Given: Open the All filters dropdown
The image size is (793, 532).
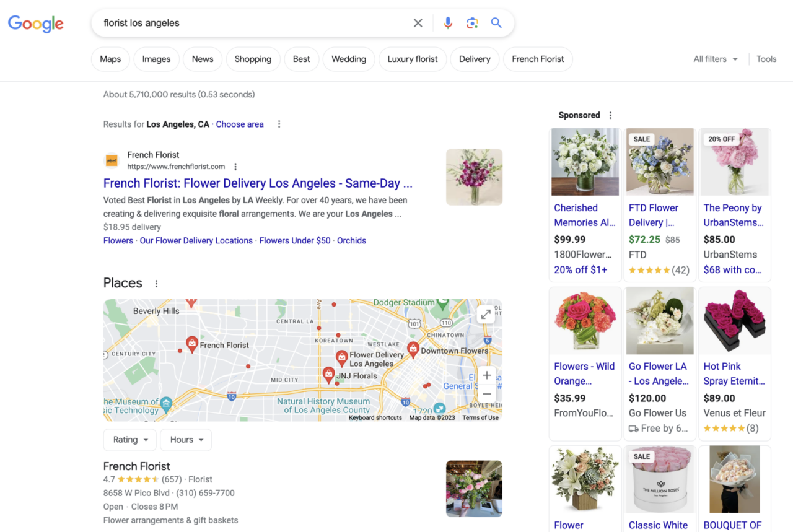Looking at the screenshot, I should coord(716,59).
